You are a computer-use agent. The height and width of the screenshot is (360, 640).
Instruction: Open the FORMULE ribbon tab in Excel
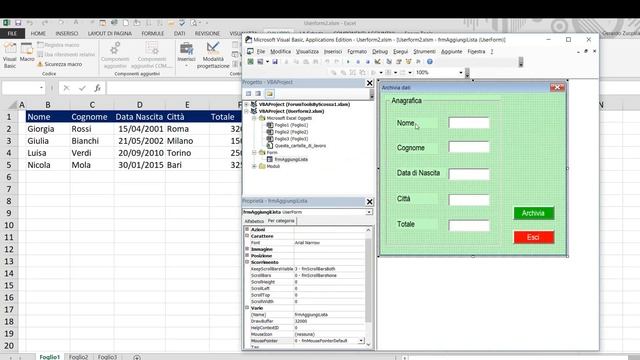pyautogui.click(x=153, y=33)
